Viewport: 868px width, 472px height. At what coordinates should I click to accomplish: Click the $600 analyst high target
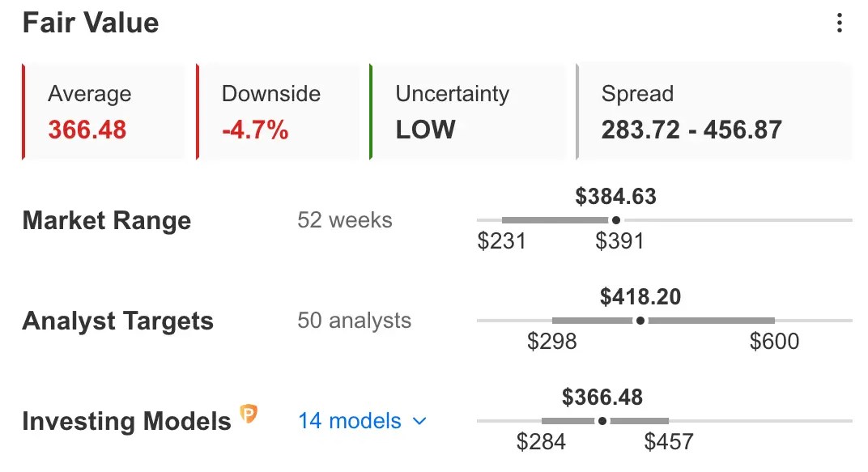coord(774,342)
